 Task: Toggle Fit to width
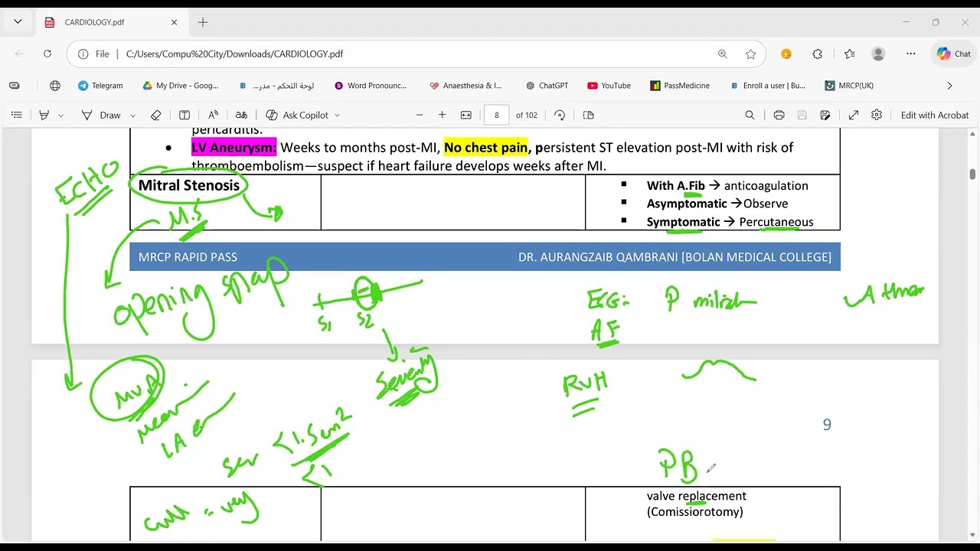click(x=465, y=115)
